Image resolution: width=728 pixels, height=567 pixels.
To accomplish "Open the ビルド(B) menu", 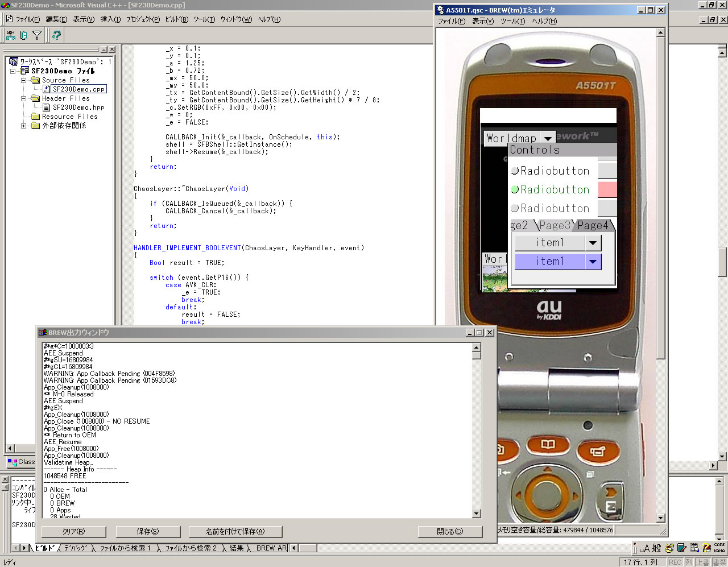I will (176, 19).
